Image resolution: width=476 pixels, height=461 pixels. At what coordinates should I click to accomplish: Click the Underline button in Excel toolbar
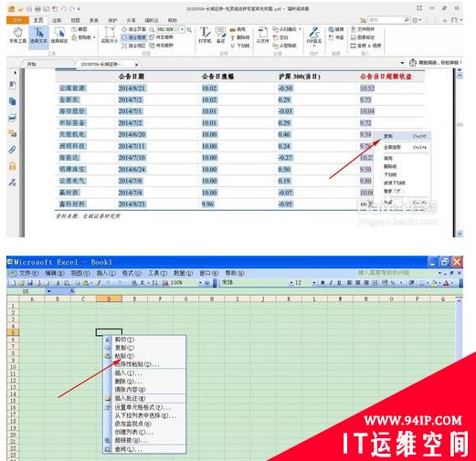coord(339,283)
